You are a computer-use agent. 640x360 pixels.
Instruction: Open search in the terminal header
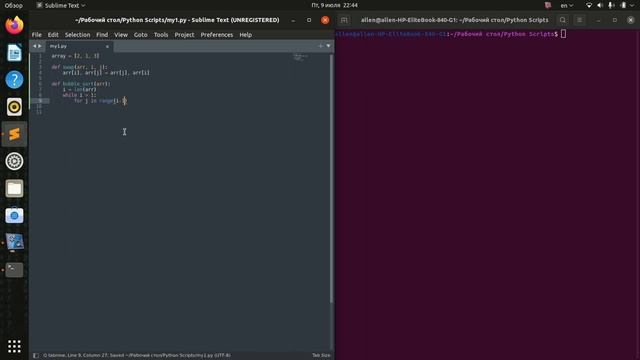(563, 20)
